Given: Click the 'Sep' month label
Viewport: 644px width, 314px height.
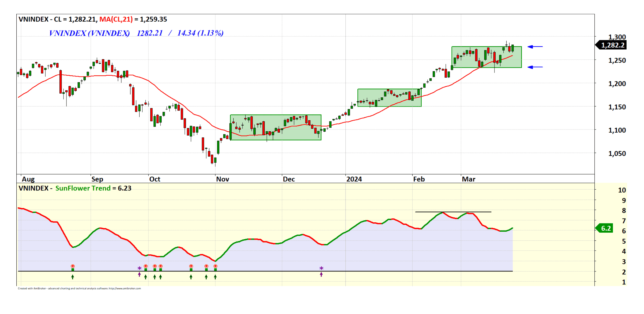Looking at the screenshot, I should [x=97, y=179].
